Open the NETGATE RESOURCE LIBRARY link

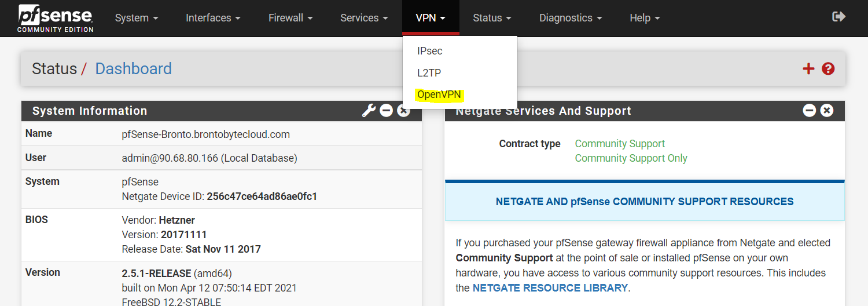550,287
